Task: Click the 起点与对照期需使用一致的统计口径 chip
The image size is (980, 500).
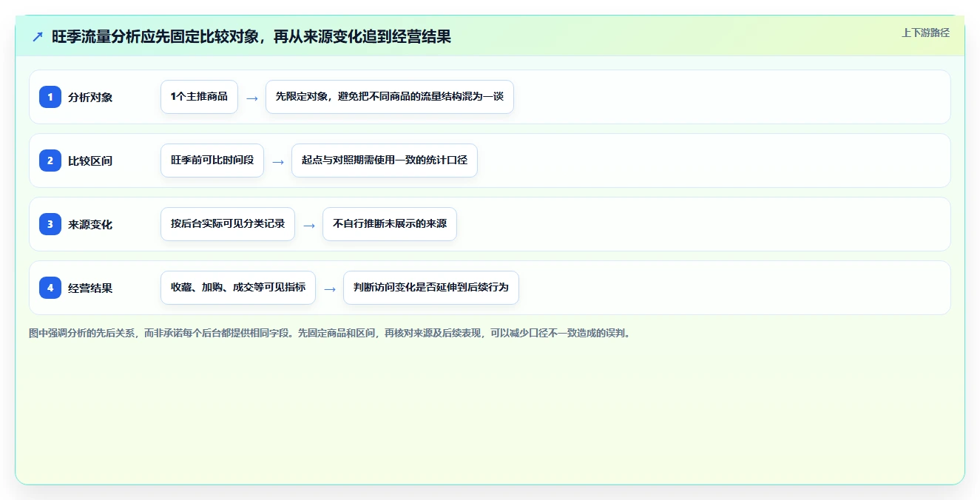Action: click(385, 161)
